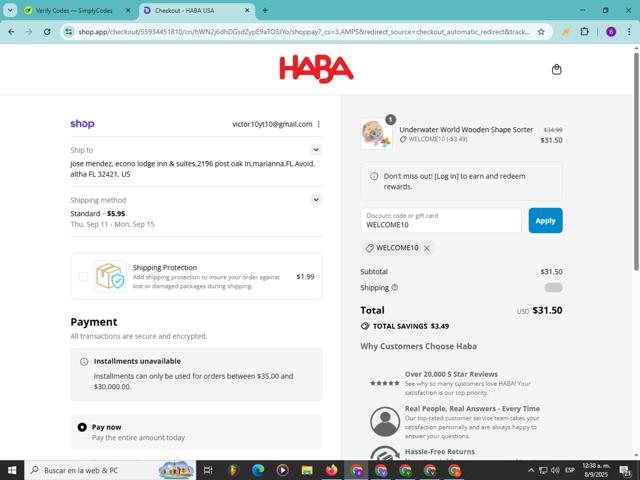The image size is (640, 480).
Task: Bookmark this page with the star
Action: tap(541, 32)
